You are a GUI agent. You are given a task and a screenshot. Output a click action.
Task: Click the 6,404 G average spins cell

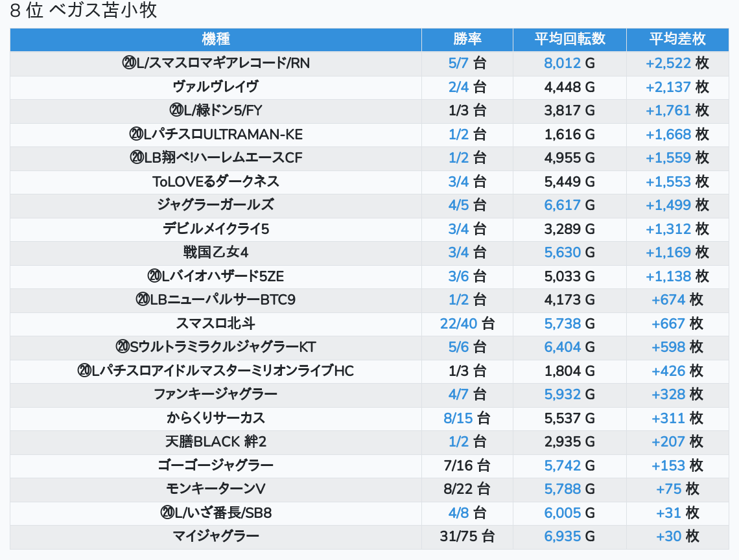coord(569,347)
